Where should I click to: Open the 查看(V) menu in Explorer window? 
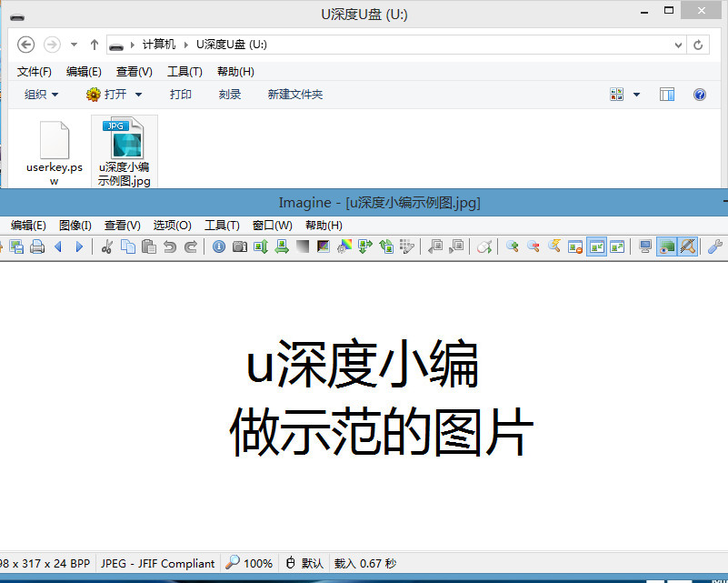tap(135, 72)
